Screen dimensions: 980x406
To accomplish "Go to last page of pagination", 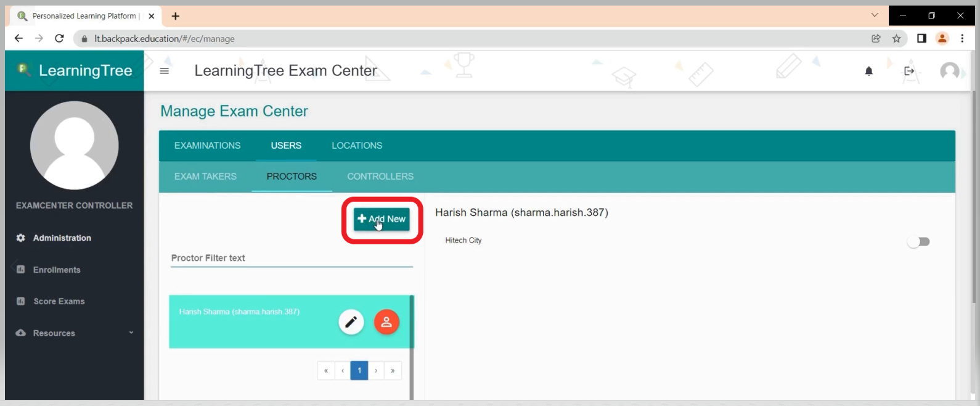I will click(393, 371).
